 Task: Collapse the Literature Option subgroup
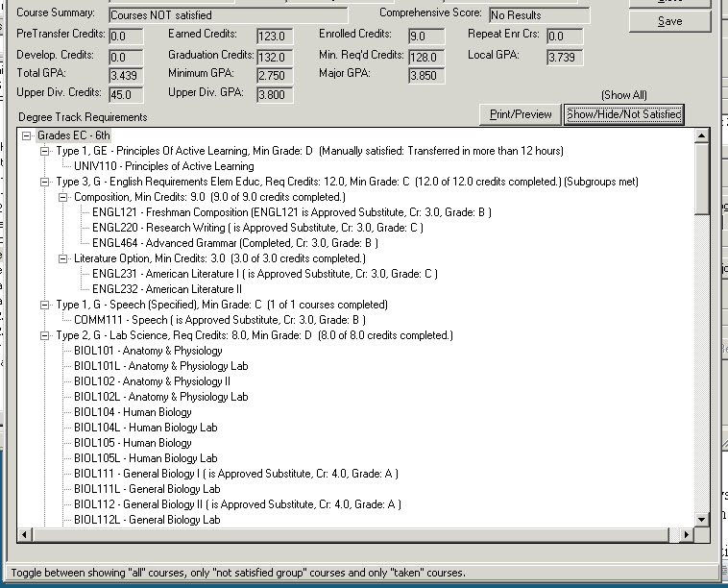pos(62,258)
